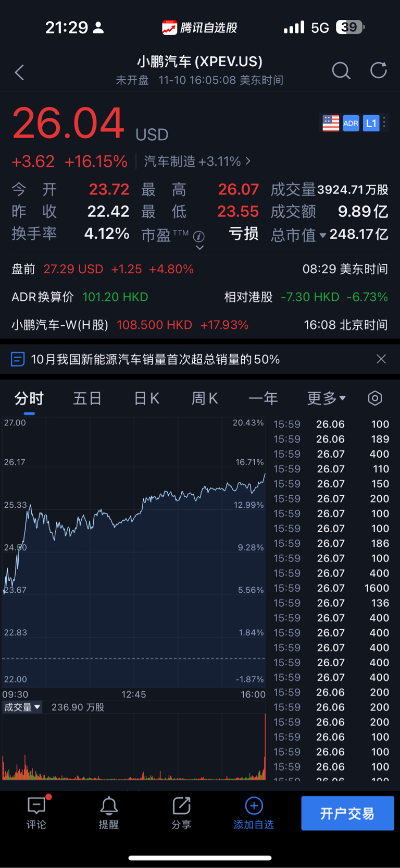This screenshot has height=868, width=400.
Task: Tap the 成交量 3924.71万股 value
Action: 353,190
